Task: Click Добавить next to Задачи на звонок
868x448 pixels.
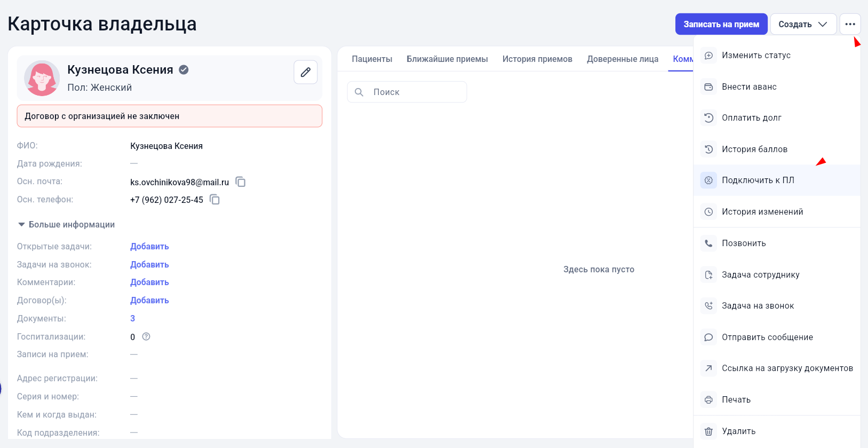Action: coord(149,264)
